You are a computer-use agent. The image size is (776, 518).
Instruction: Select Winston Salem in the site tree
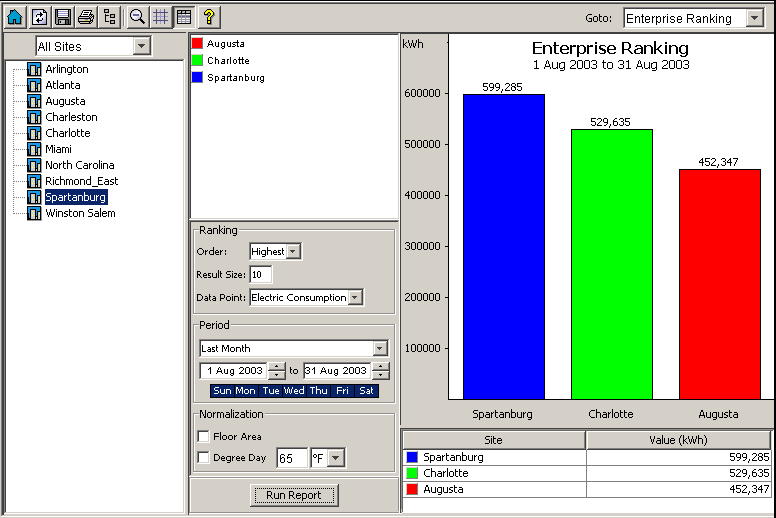[80, 213]
